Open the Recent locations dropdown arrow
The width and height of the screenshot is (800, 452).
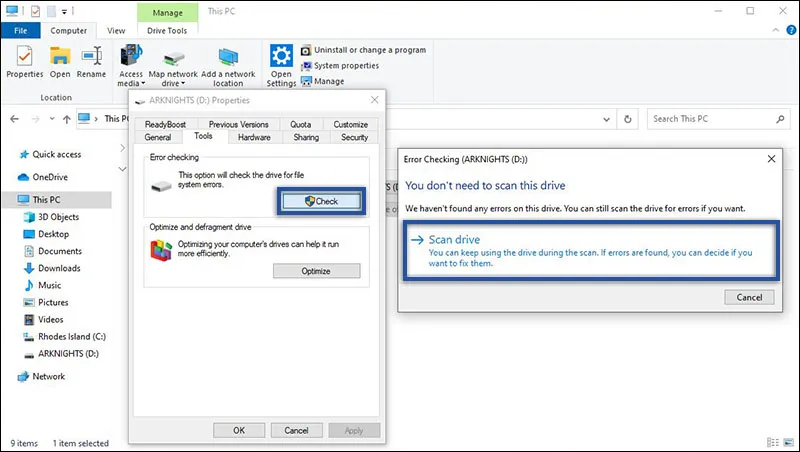tap(52, 119)
